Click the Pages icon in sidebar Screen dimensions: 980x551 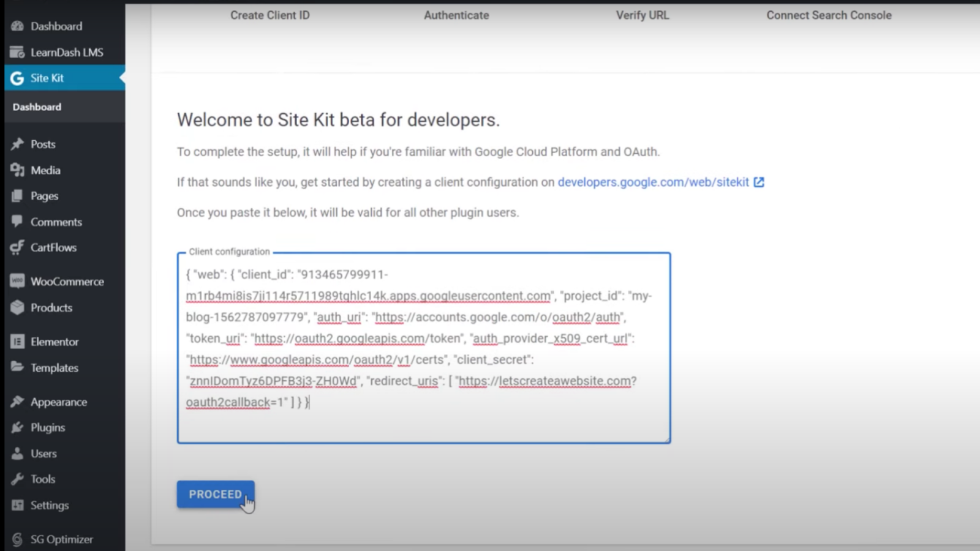tap(17, 196)
